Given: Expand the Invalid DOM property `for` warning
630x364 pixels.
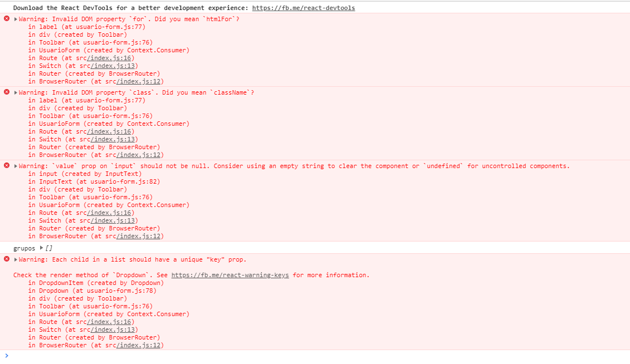Looking at the screenshot, I should pyautogui.click(x=16, y=19).
